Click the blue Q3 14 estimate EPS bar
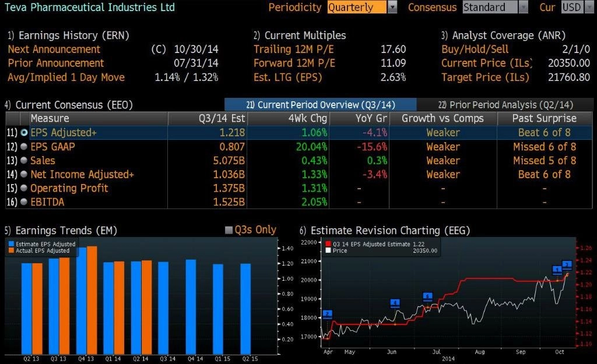Image resolution: width=597 pixels, height=364 pixels. tap(163, 308)
